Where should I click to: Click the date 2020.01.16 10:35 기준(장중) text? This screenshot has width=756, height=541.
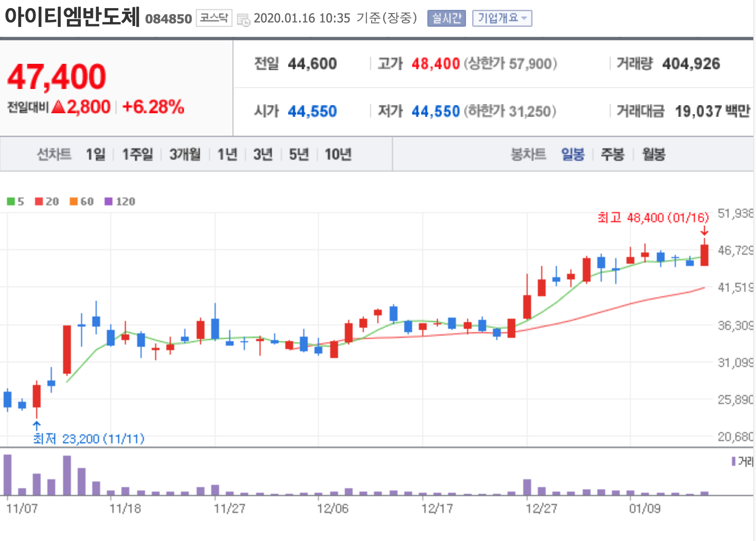(x=335, y=18)
